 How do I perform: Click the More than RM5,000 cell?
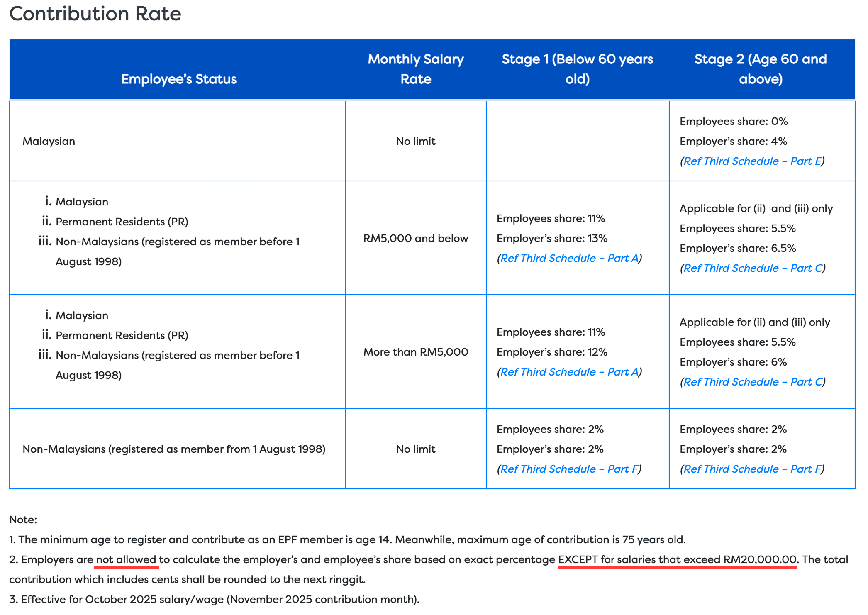416,352
